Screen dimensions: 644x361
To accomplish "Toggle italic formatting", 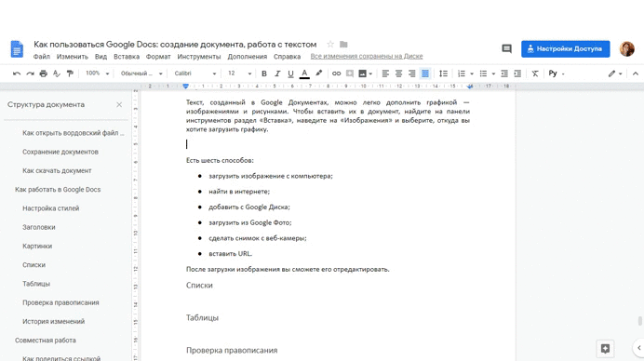I will pyautogui.click(x=277, y=74).
